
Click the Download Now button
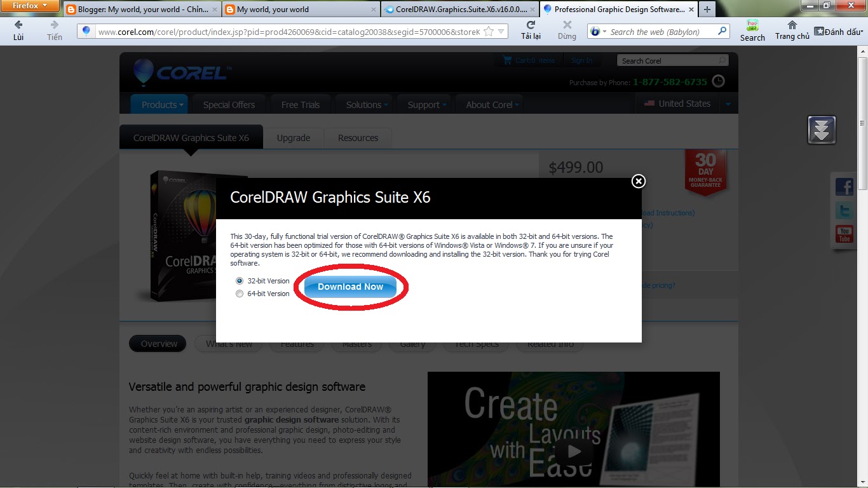(350, 287)
